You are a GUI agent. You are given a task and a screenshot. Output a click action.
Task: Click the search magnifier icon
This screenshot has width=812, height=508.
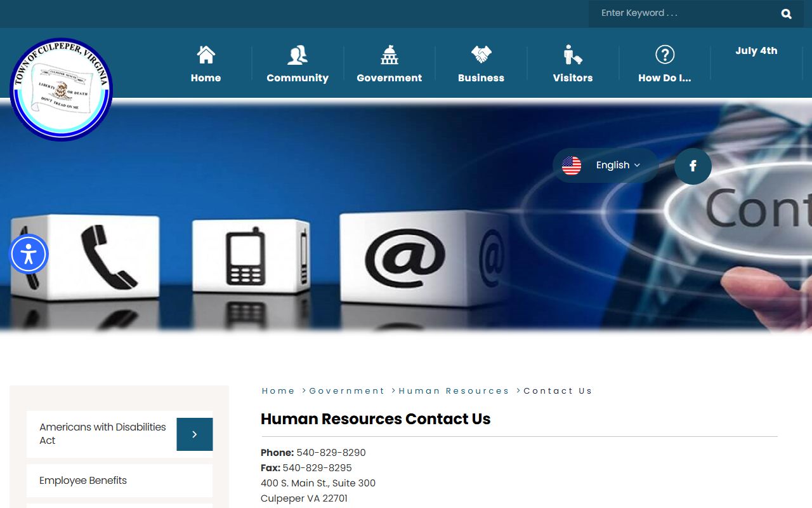click(x=786, y=14)
